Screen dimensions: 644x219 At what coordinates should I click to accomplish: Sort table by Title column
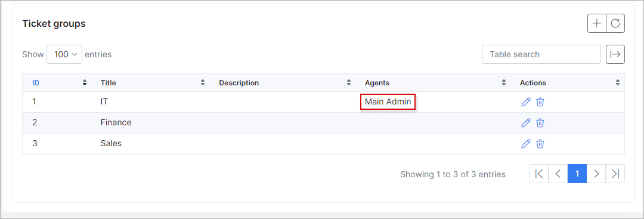pyautogui.click(x=153, y=82)
